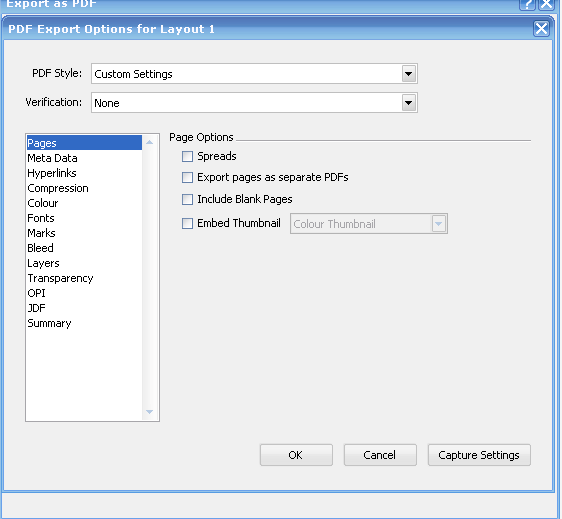Toggle the Embed Thumbnail checkbox
The width and height of the screenshot is (562, 519).
[x=187, y=223]
